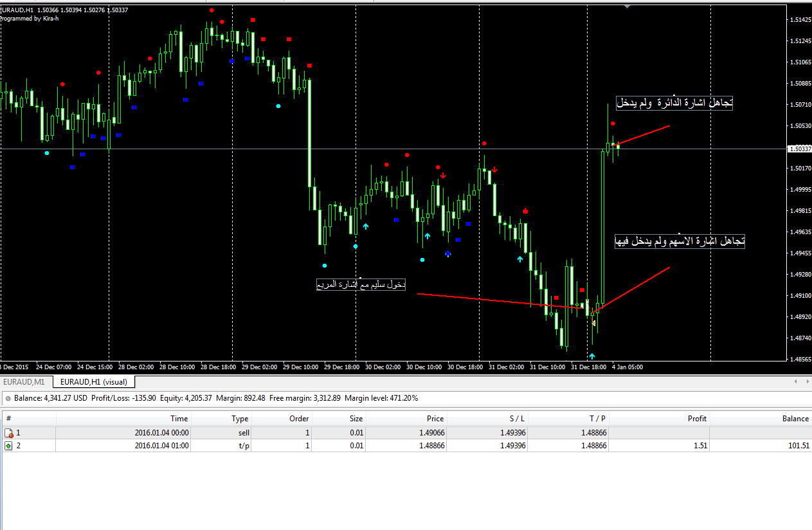Click the sell order icon in row 1
The image size is (812, 530).
tap(8, 433)
